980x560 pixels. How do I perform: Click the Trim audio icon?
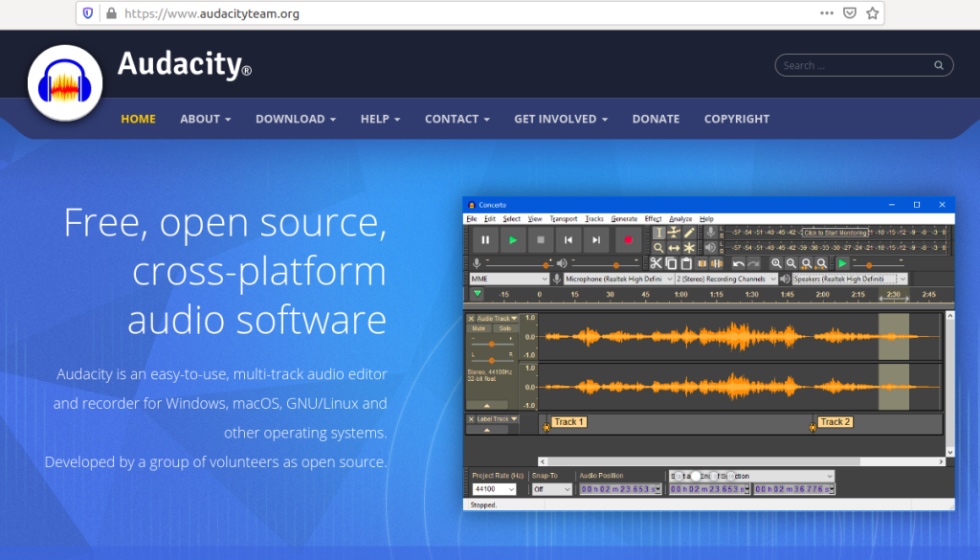pyautogui.click(x=702, y=264)
